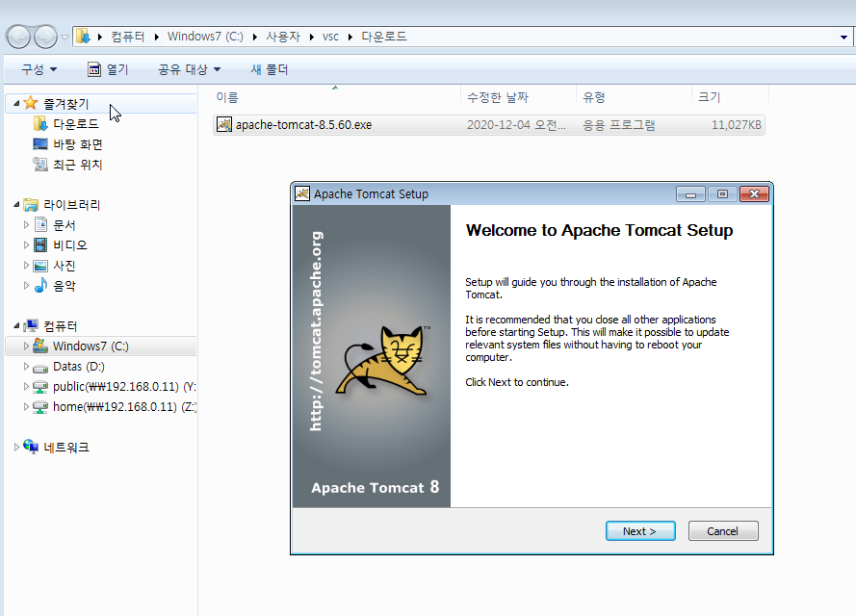The height and width of the screenshot is (616, 856).
Task: Select 바탕 화면 desktop icon in sidebar
Action: click(40, 144)
